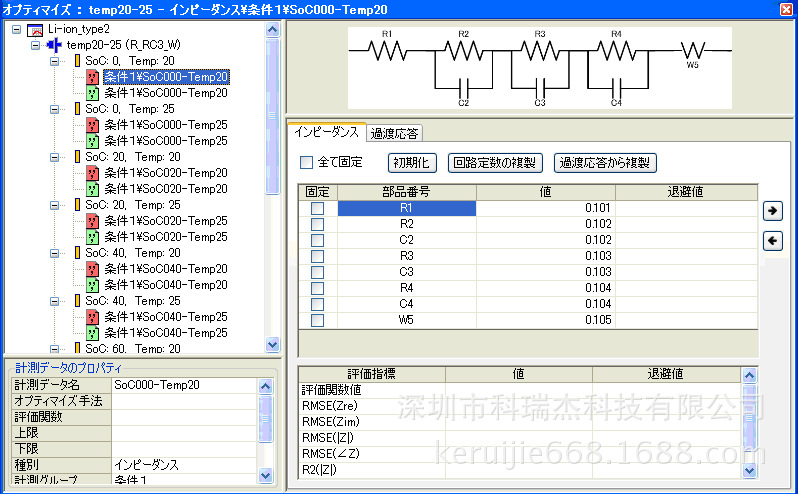Image resolution: width=798 pixels, height=494 pixels.
Task: Click green data icon under SoC: 40, Temp: 20
Action: tap(92, 285)
